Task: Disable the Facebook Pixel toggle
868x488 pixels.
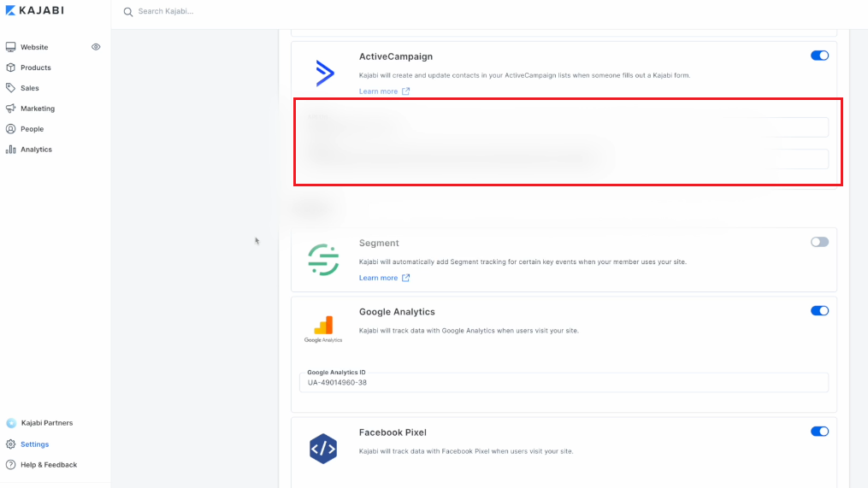Action: tap(819, 431)
